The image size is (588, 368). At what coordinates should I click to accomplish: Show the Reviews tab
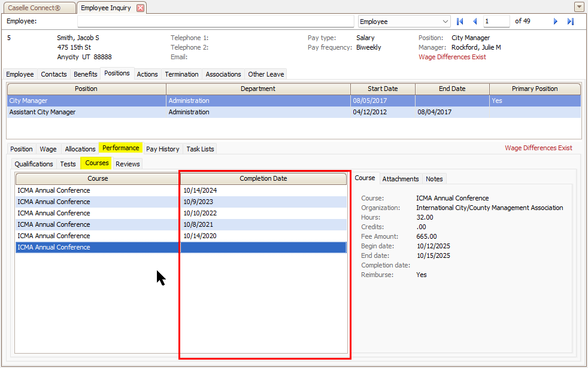(x=128, y=164)
